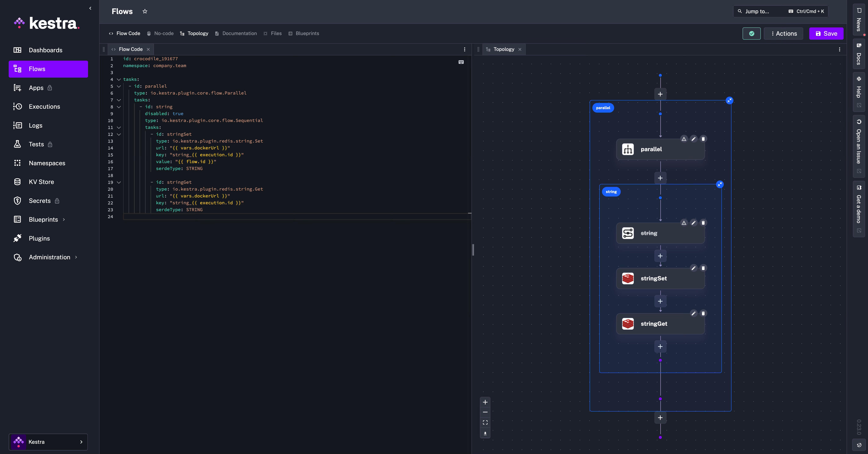Expand the Administration sidebar submenu
868x454 pixels.
coord(76,257)
